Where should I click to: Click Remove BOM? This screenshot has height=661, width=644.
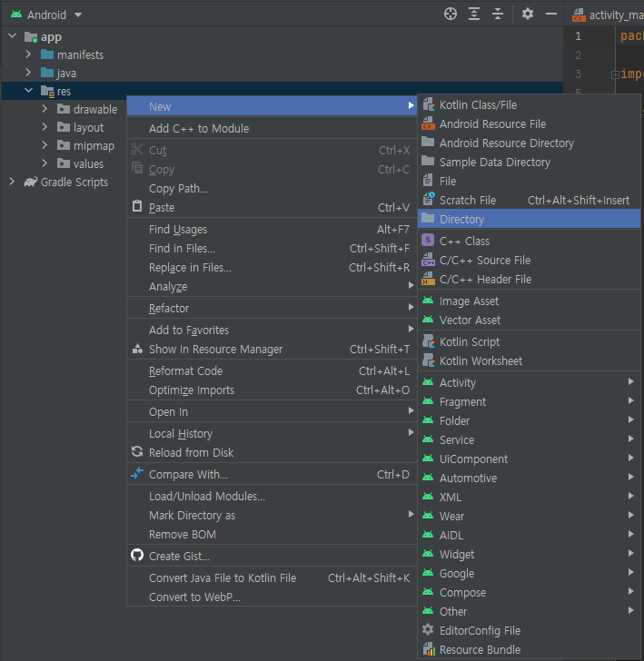(272, 534)
